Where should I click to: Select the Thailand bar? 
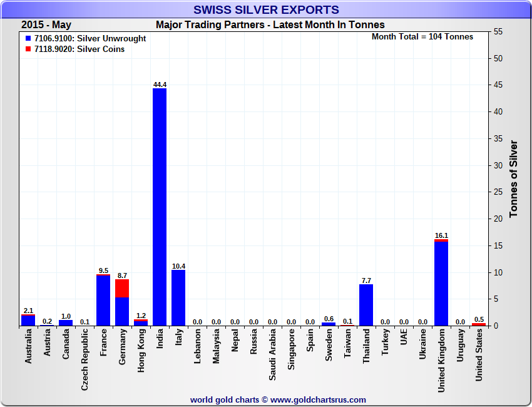366,305
